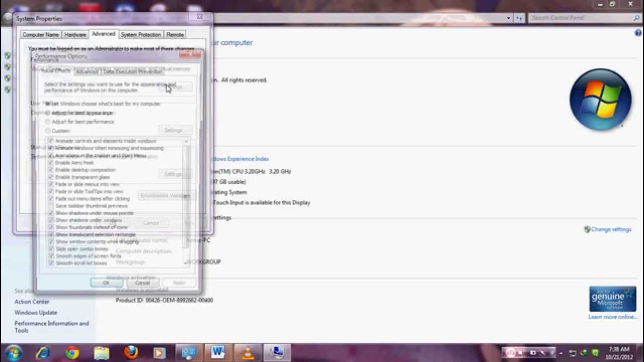Open the Windows Experience Index link

(x=239, y=159)
